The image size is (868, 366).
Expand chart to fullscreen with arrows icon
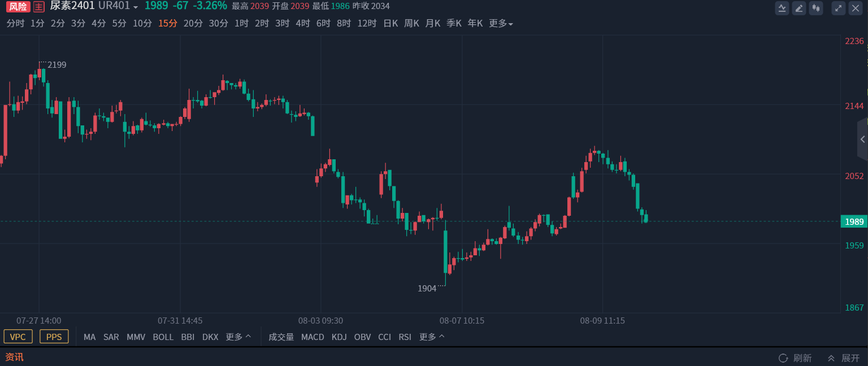coord(839,8)
